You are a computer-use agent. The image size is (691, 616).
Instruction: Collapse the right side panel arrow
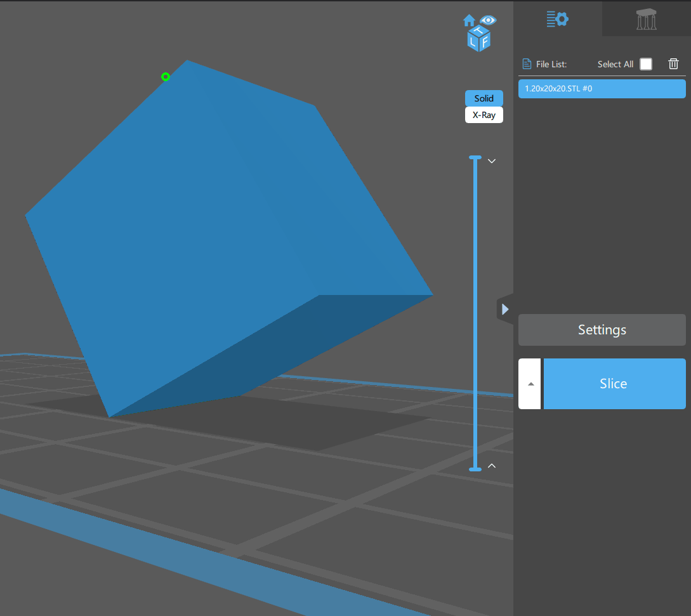pos(505,309)
